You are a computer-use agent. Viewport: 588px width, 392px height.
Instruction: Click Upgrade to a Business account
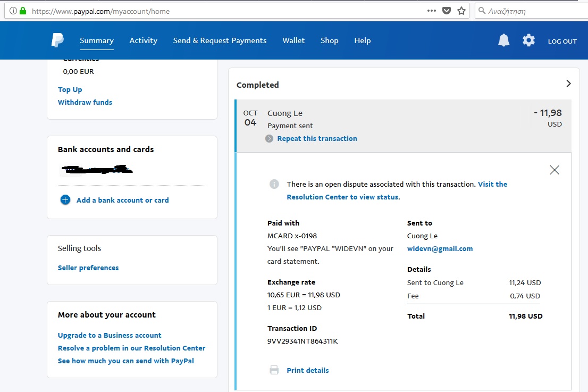point(110,336)
